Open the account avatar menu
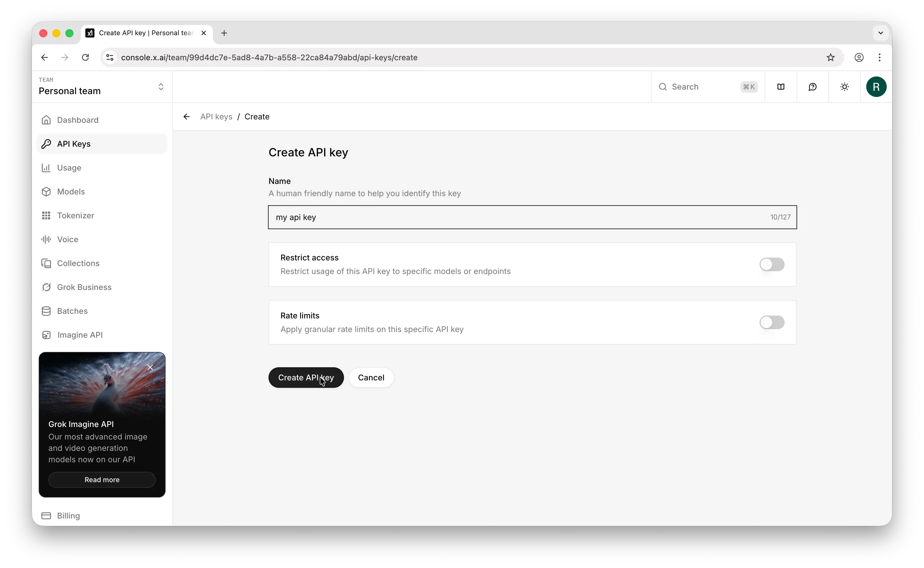The height and width of the screenshot is (568, 924). pyautogui.click(x=876, y=86)
